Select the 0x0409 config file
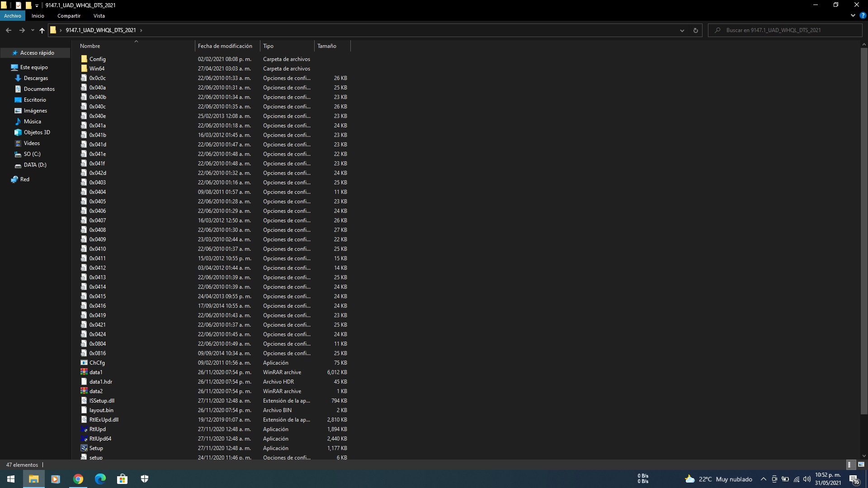The image size is (868, 488). point(214,239)
